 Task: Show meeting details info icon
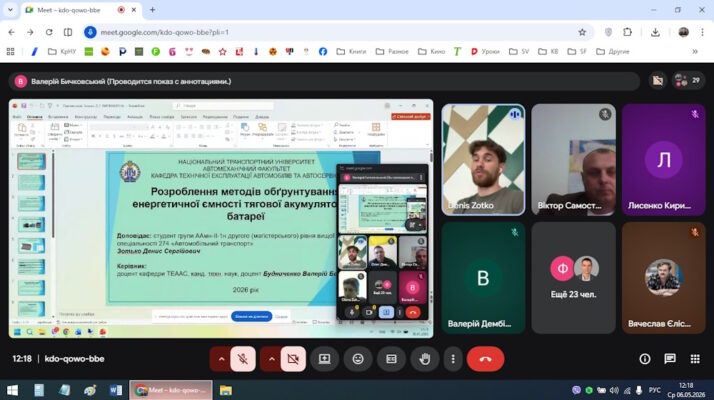tap(645, 359)
